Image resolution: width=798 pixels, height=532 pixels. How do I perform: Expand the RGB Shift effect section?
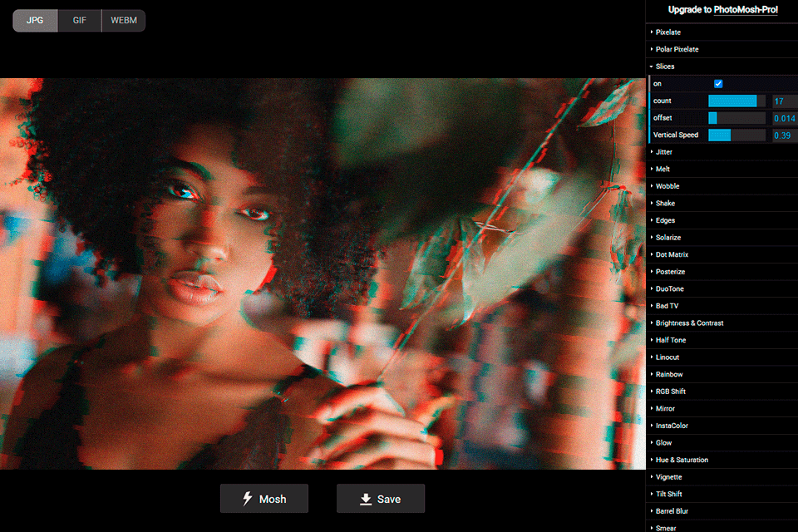pos(722,392)
